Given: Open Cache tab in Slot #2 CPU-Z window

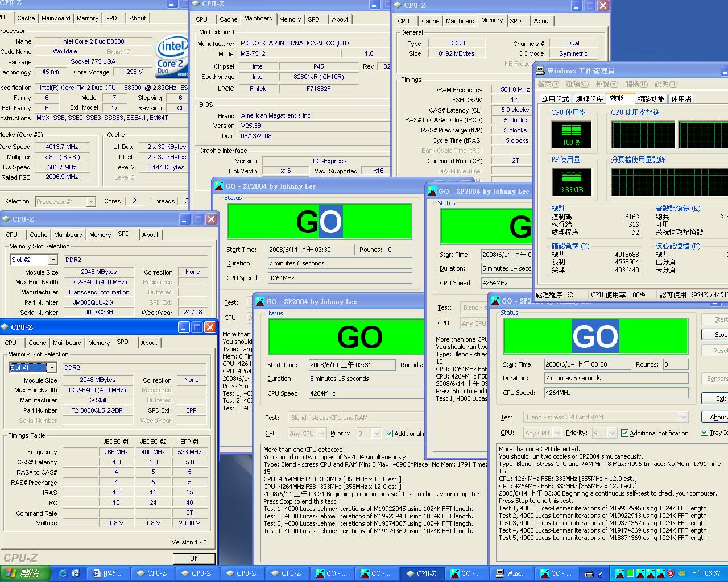Looking at the screenshot, I should tap(39, 235).
